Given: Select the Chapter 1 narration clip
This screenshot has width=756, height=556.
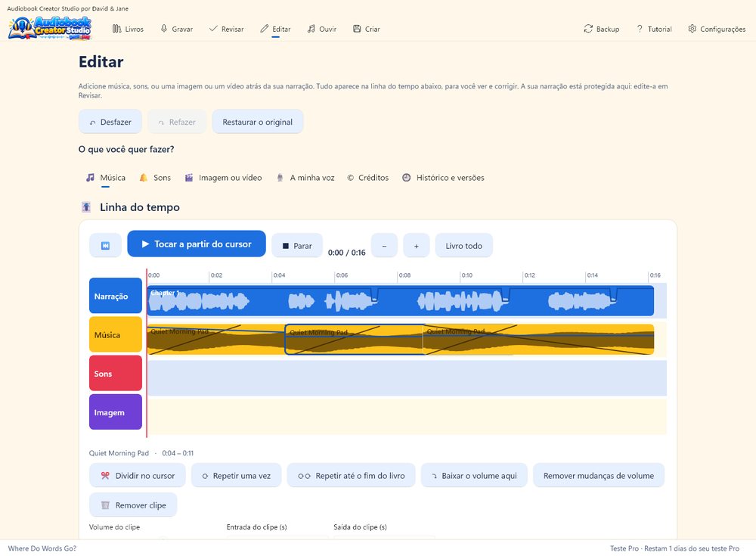Looking at the screenshot, I should click(400, 300).
